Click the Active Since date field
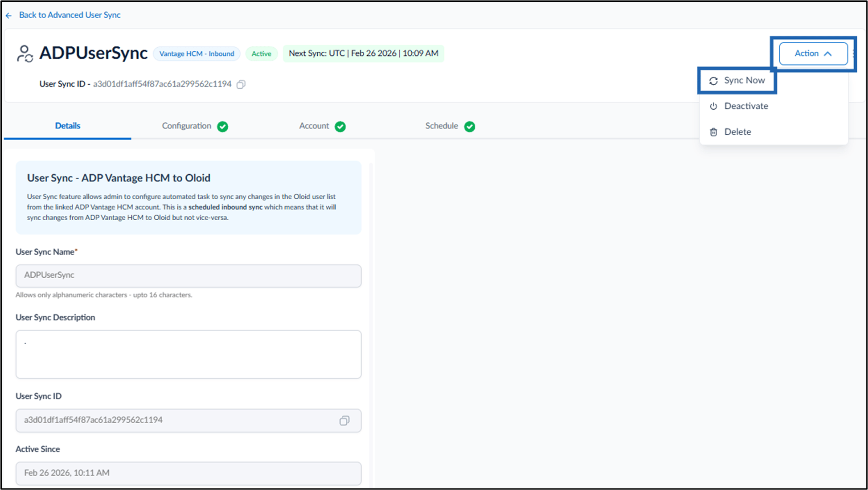Image resolution: width=868 pixels, height=490 pixels. pyautogui.click(x=188, y=473)
